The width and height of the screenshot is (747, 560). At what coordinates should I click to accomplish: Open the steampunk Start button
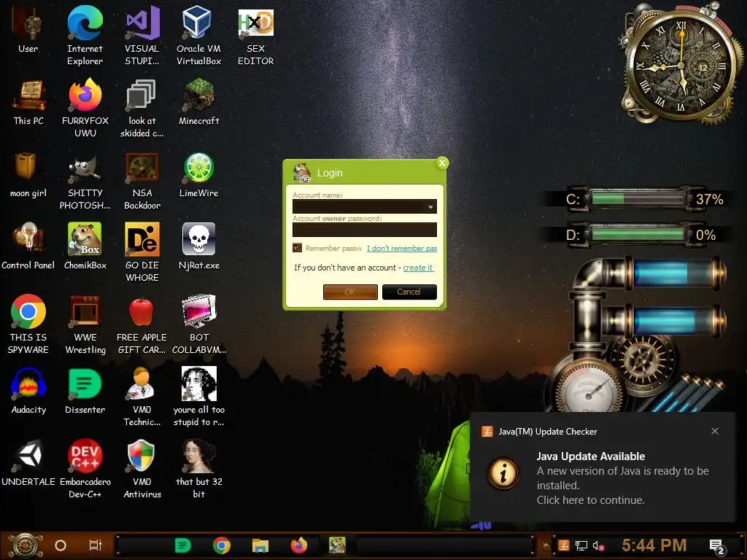26,545
